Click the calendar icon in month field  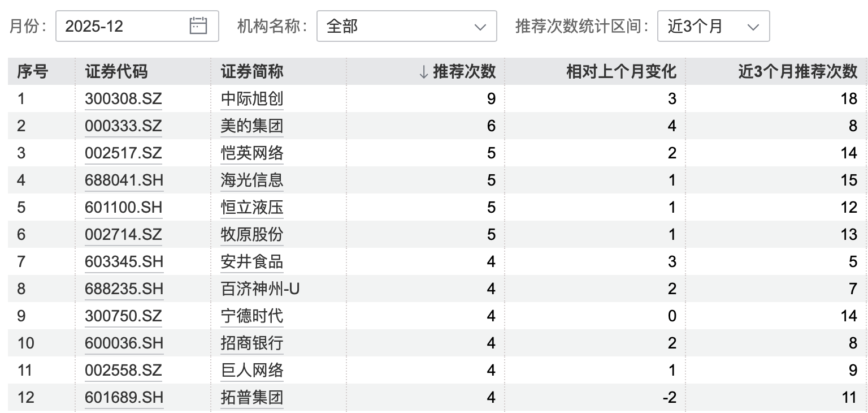(x=198, y=25)
